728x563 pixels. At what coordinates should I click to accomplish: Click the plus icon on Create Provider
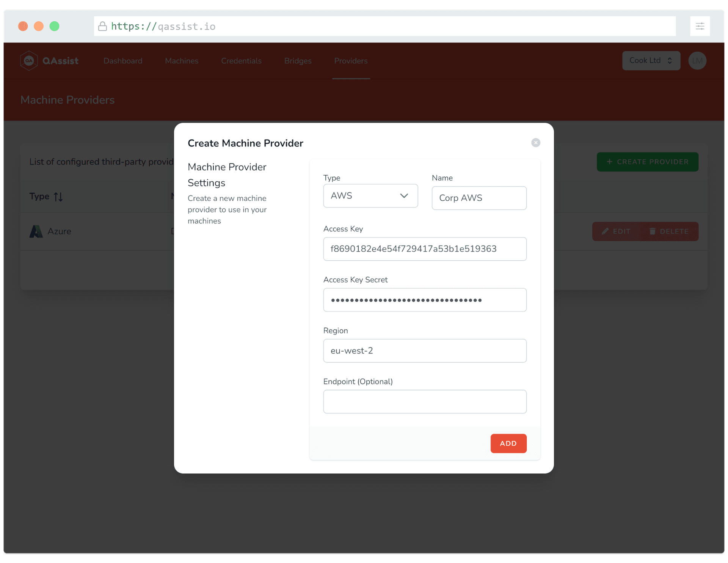point(609,162)
